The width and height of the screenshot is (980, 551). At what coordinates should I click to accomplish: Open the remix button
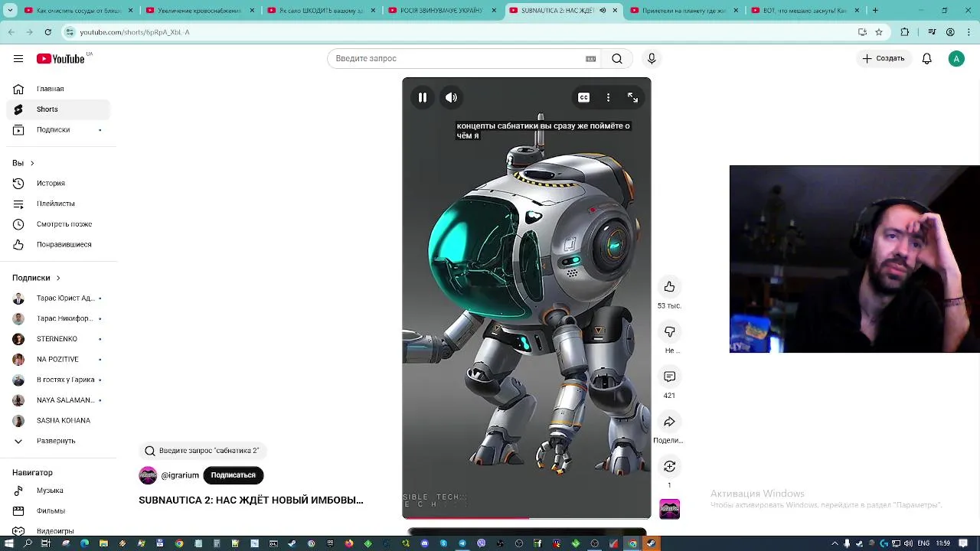669,466
